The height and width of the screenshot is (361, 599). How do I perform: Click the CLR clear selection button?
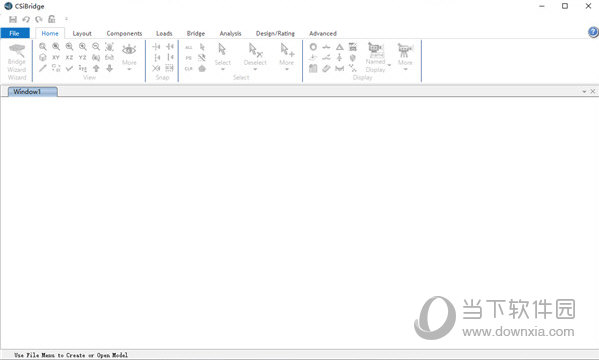189,69
